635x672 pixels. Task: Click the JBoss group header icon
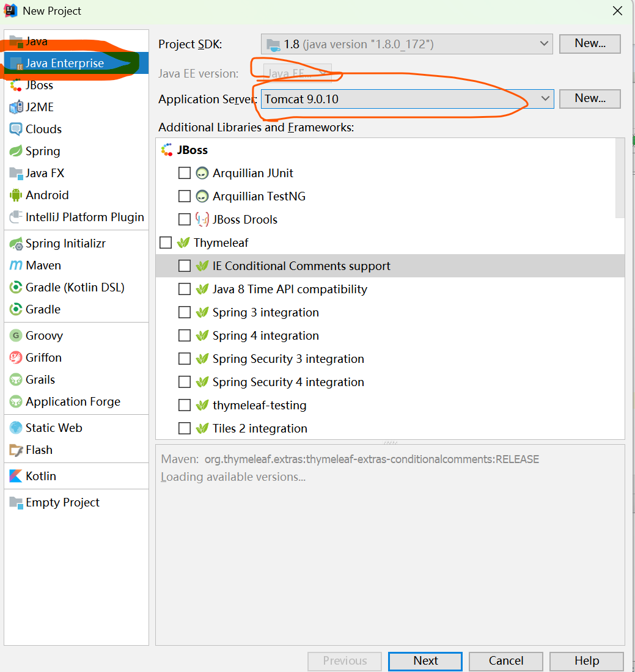click(167, 150)
